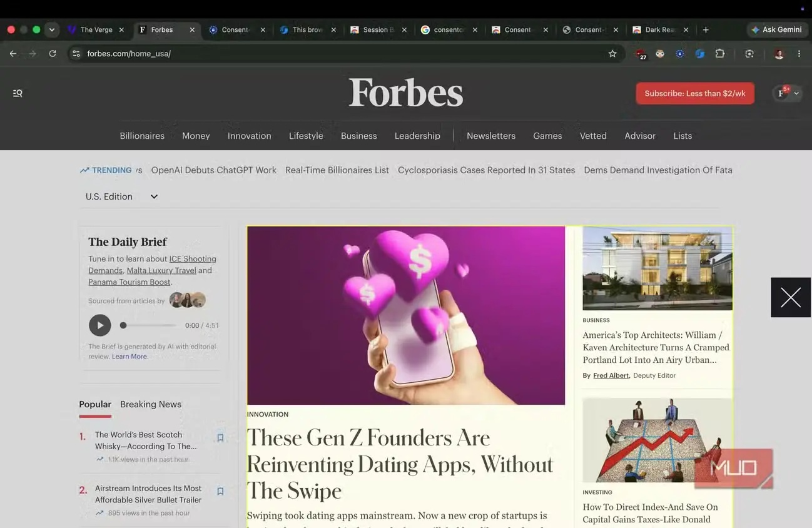This screenshot has width=812, height=528.
Task: Click the Learn More link
Action: click(129, 357)
